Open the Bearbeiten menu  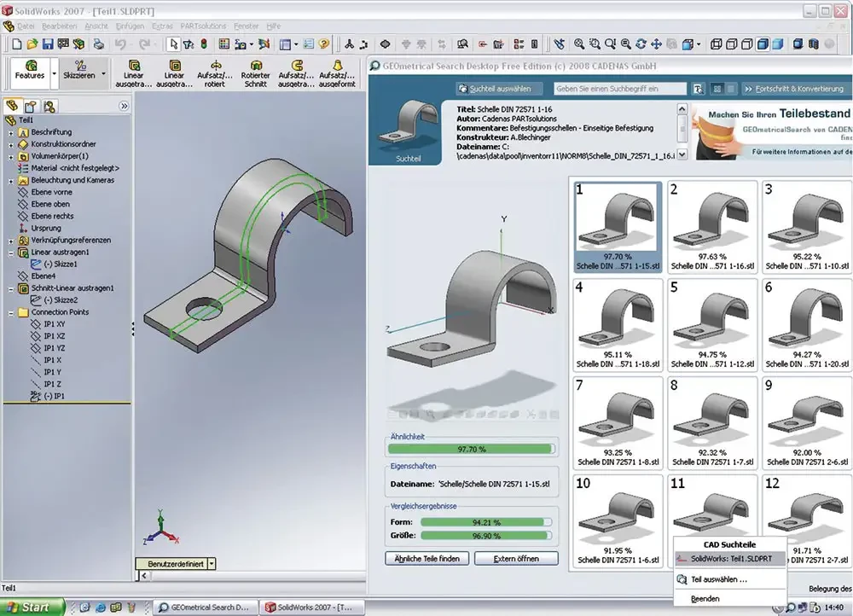pos(60,26)
